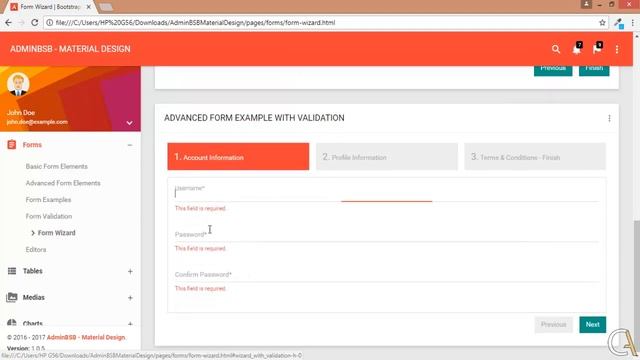640x360 pixels.
Task: Expand the Medias menu section
Action: pyautogui.click(x=130, y=298)
